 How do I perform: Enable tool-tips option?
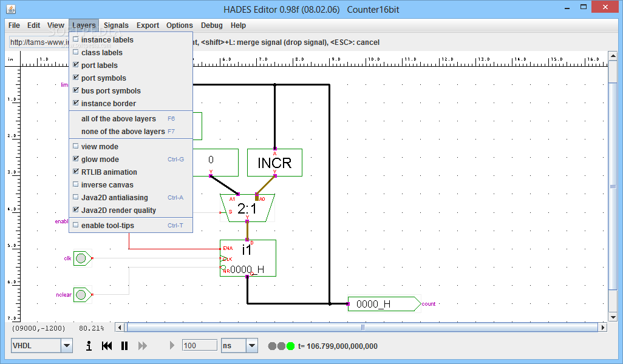(131, 225)
